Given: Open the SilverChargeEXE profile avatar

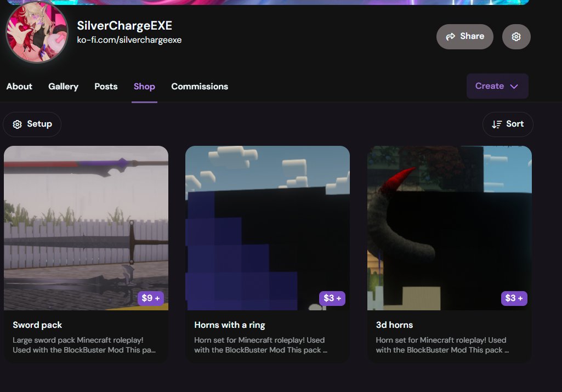Looking at the screenshot, I should 37,32.
